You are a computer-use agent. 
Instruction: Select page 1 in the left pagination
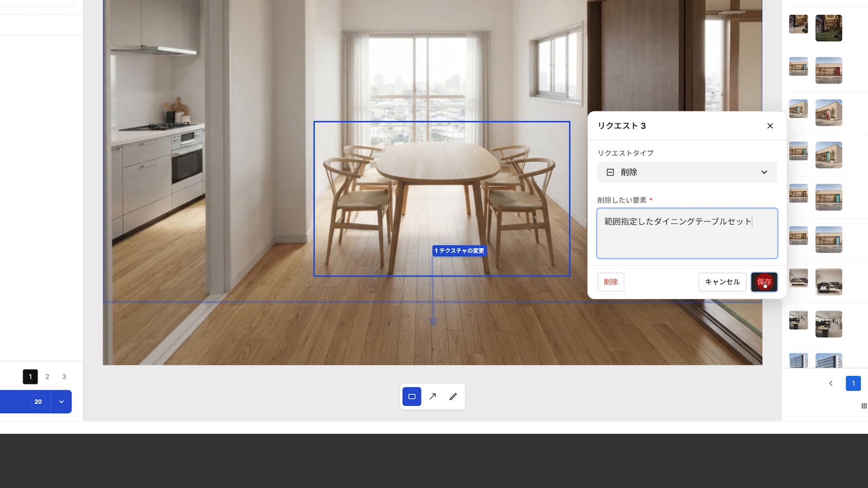30,377
